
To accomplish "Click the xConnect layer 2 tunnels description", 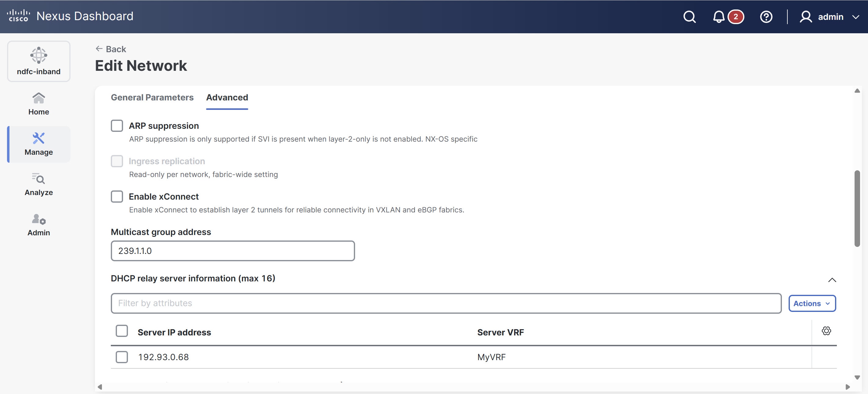I will (x=296, y=210).
